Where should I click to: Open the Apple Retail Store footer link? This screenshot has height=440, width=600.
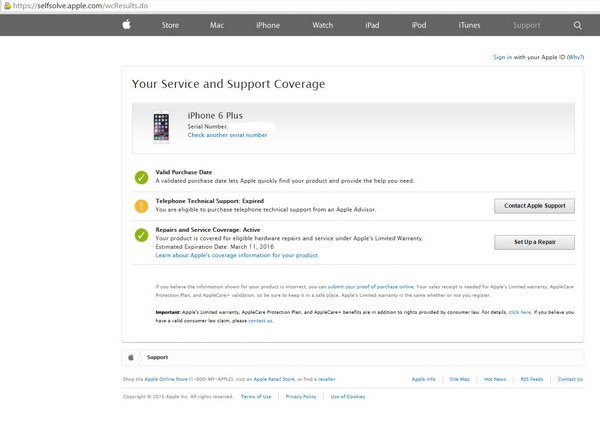pyautogui.click(x=274, y=379)
